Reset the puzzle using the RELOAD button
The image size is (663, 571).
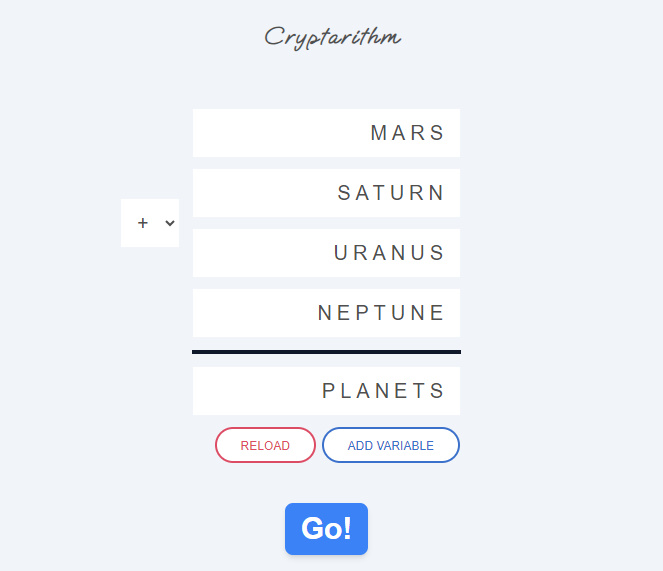pos(265,445)
